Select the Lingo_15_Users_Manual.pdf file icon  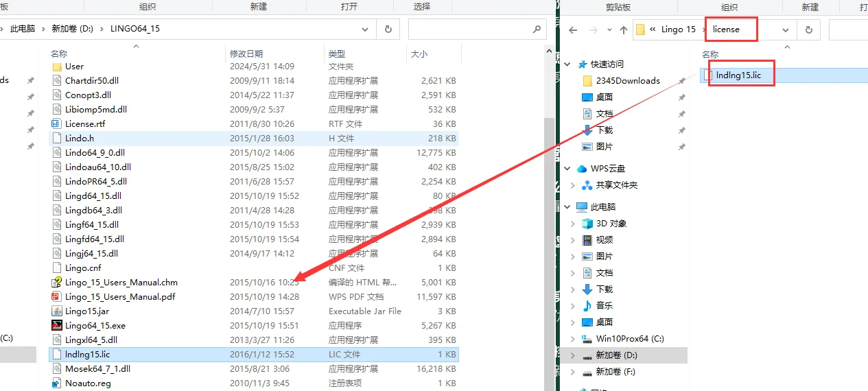pos(57,297)
